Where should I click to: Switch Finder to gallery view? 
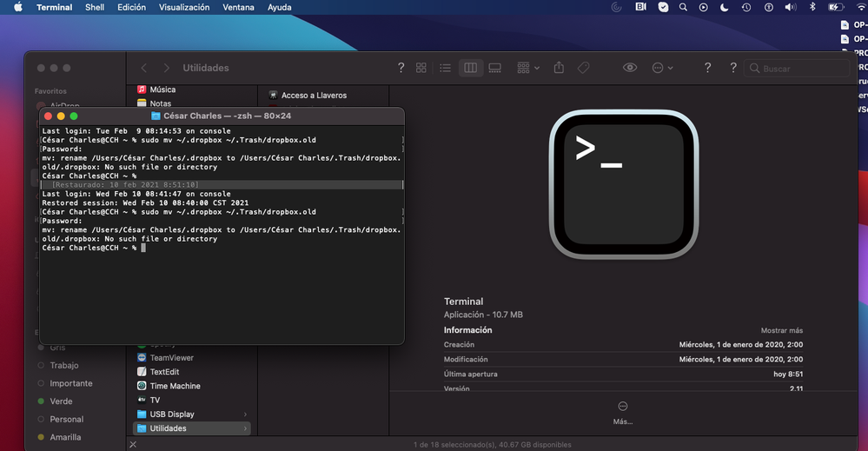point(494,68)
